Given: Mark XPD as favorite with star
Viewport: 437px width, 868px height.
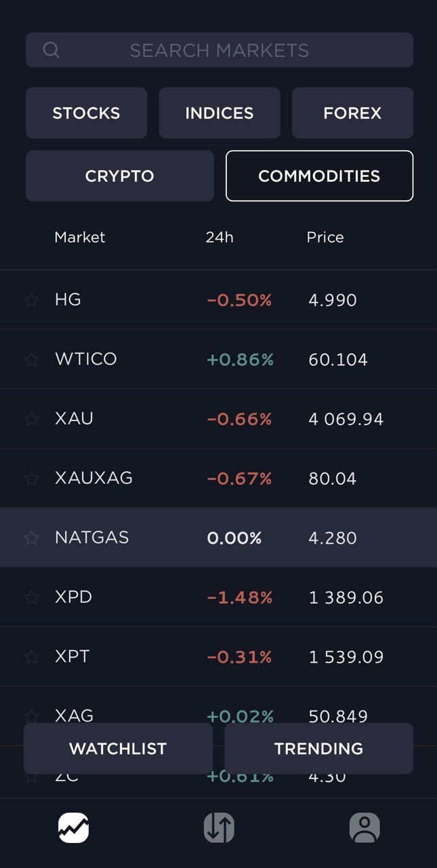Looking at the screenshot, I should [32, 597].
